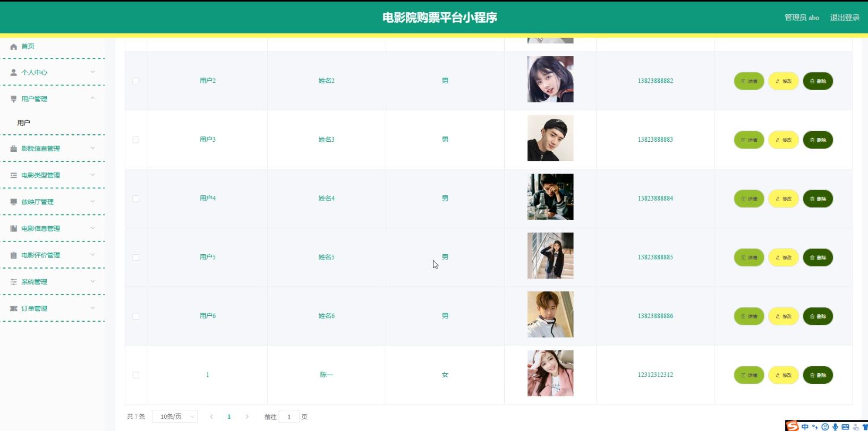Image resolution: width=868 pixels, height=431 pixels.
Task: Click 删除 button for 用户4
Action: coord(818,199)
